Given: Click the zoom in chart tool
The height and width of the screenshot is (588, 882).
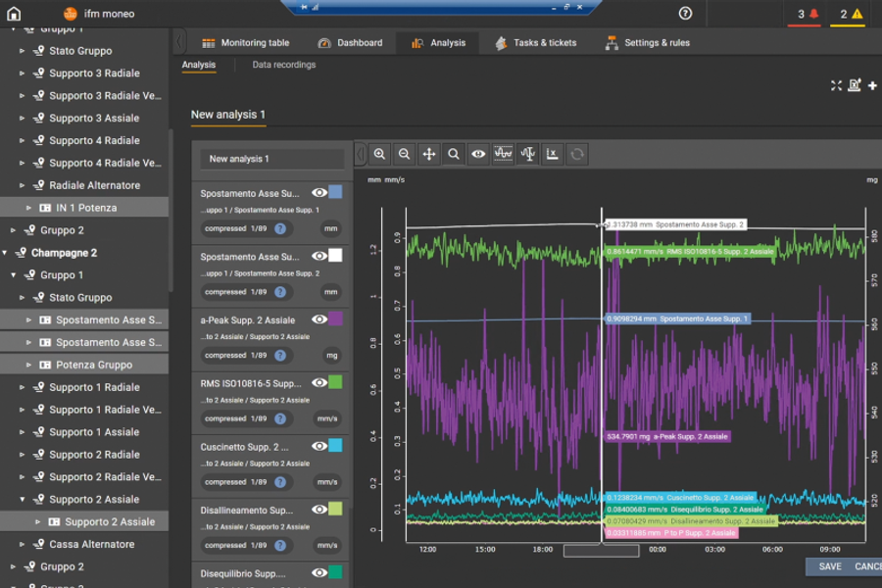Looking at the screenshot, I should pyautogui.click(x=379, y=154).
